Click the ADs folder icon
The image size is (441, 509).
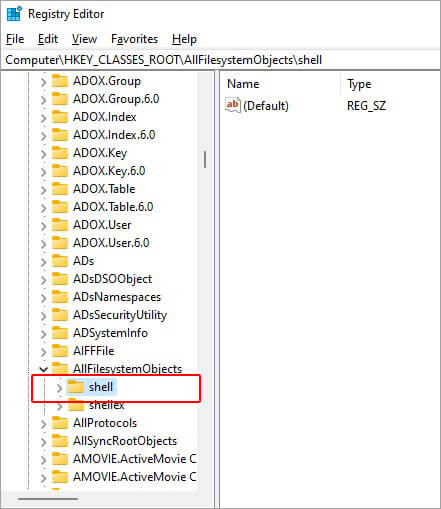[x=60, y=261]
